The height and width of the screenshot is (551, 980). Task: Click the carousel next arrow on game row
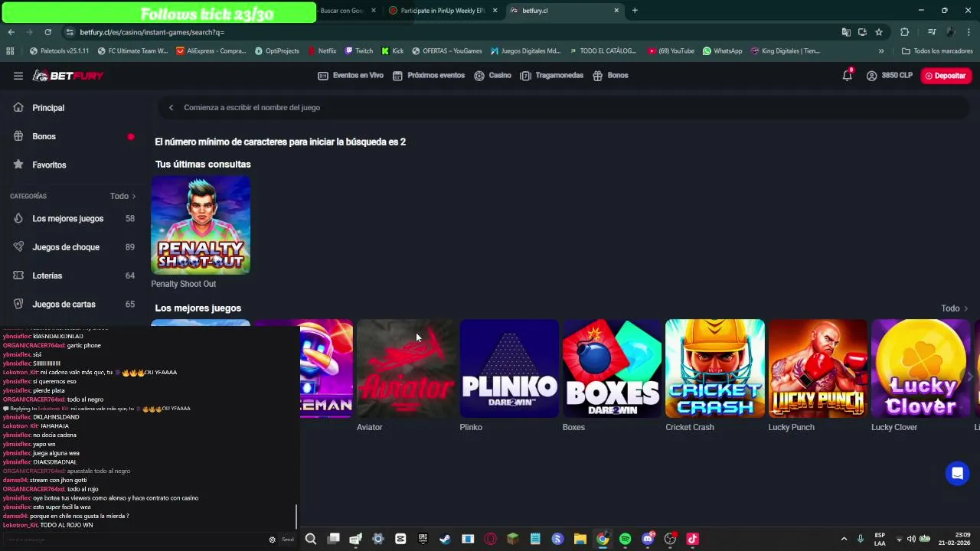pos(970,377)
